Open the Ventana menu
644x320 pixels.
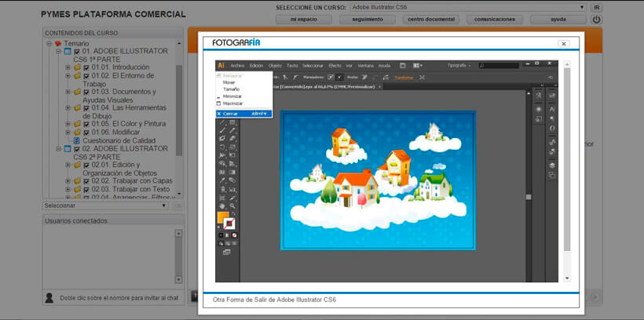coord(365,66)
